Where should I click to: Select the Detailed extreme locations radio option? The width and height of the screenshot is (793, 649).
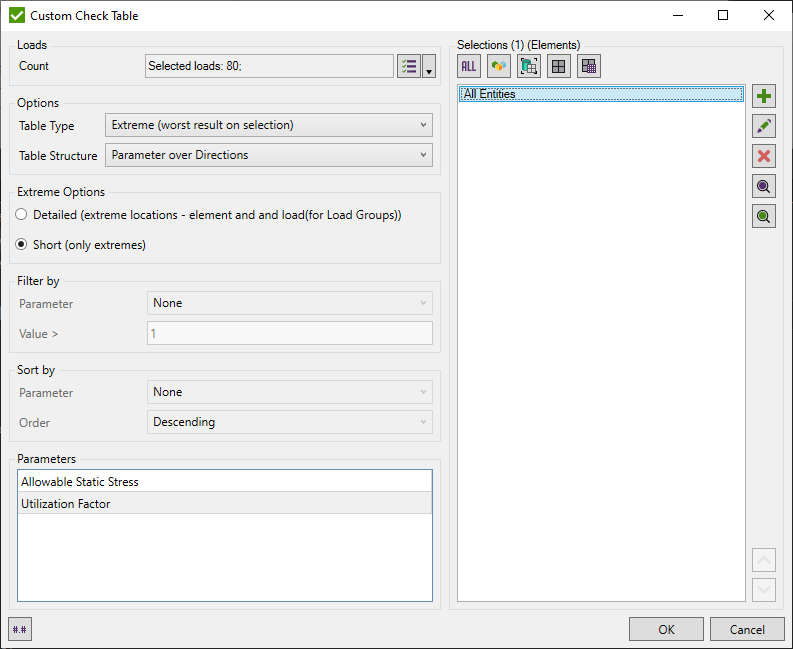22,215
